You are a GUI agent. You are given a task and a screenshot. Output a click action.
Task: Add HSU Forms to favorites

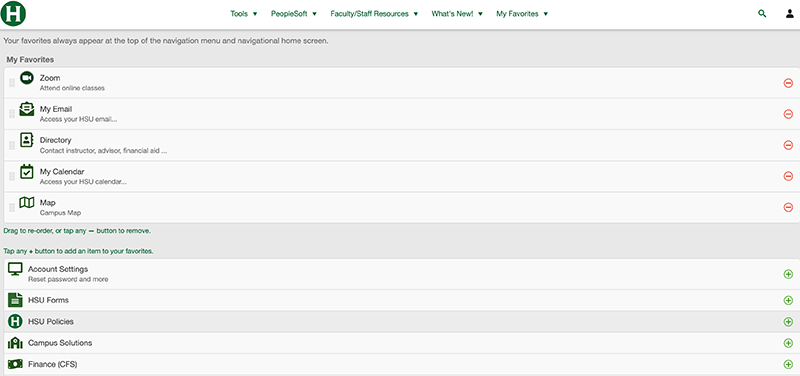788,300
